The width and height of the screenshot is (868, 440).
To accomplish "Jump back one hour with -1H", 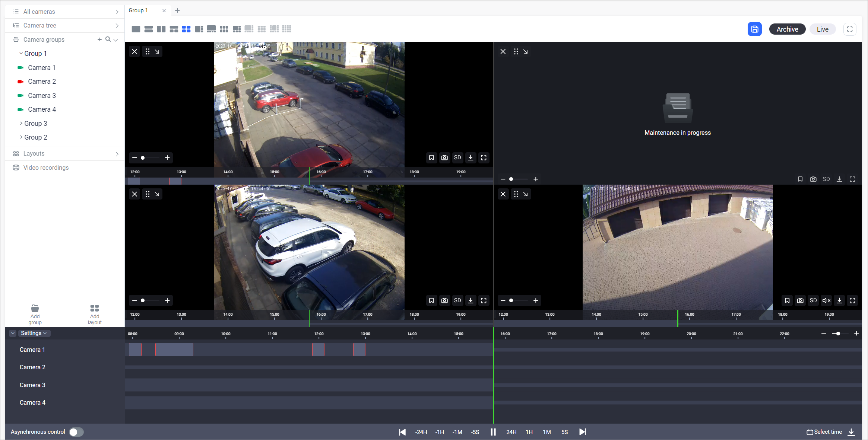I will [x=440, y=432].
